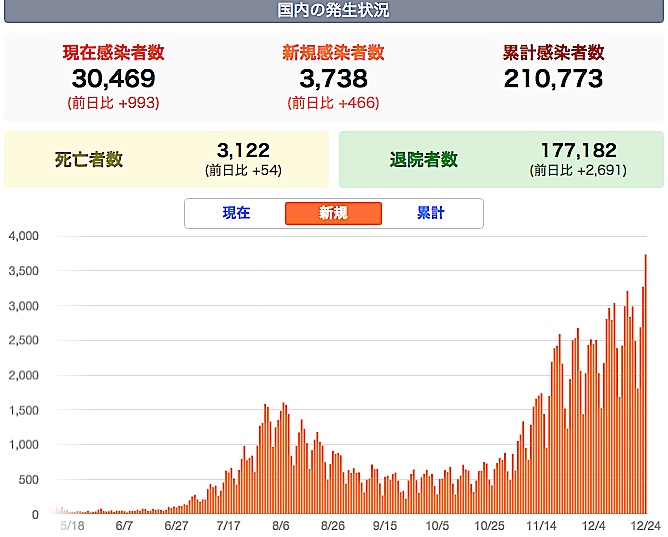This screenshot has height=537, width=668.
Task: Click the 現在感染者数 label
Action: pos(113,52)
